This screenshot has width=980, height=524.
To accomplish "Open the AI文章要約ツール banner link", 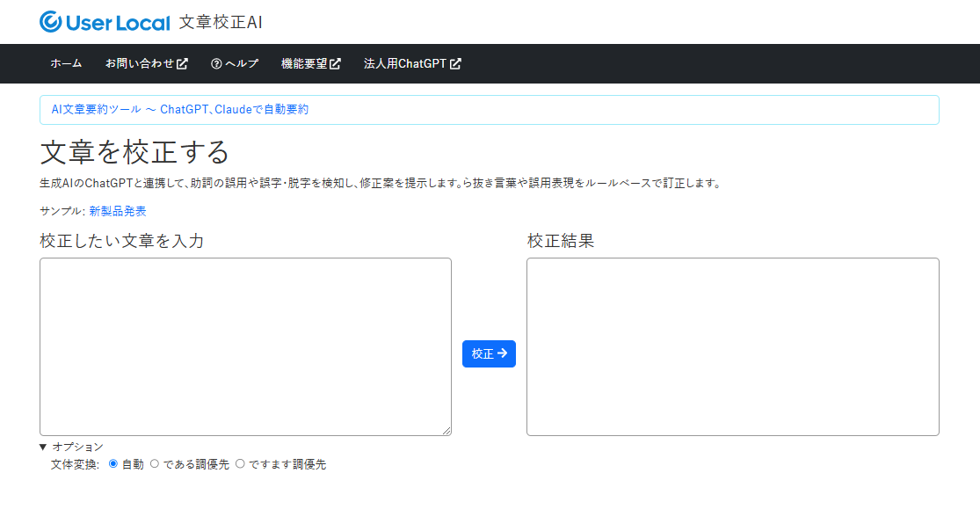I will (x=180, y=110).
